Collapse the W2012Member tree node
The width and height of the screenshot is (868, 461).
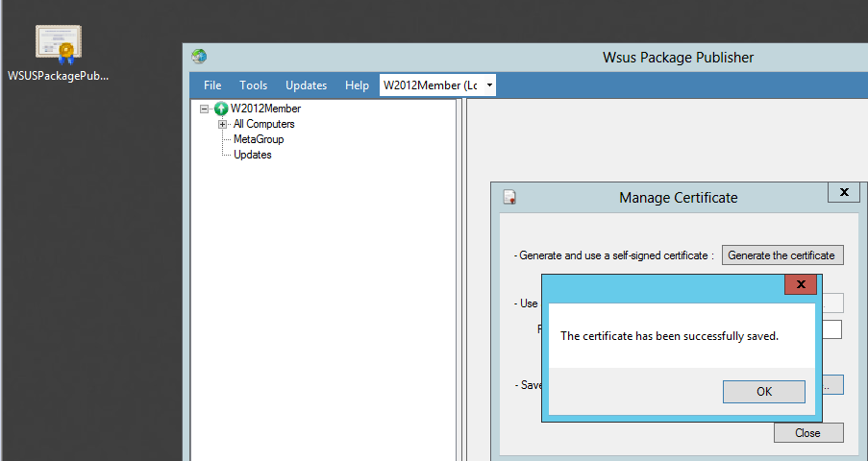tap(204, 109)
